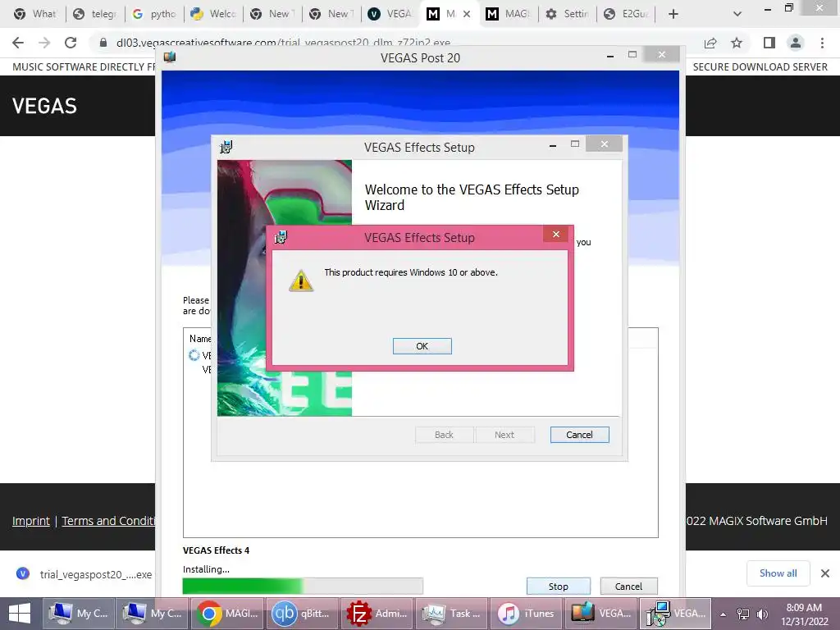
Task: Open the Chrome three-dot menu
Action: pos(822,43)
